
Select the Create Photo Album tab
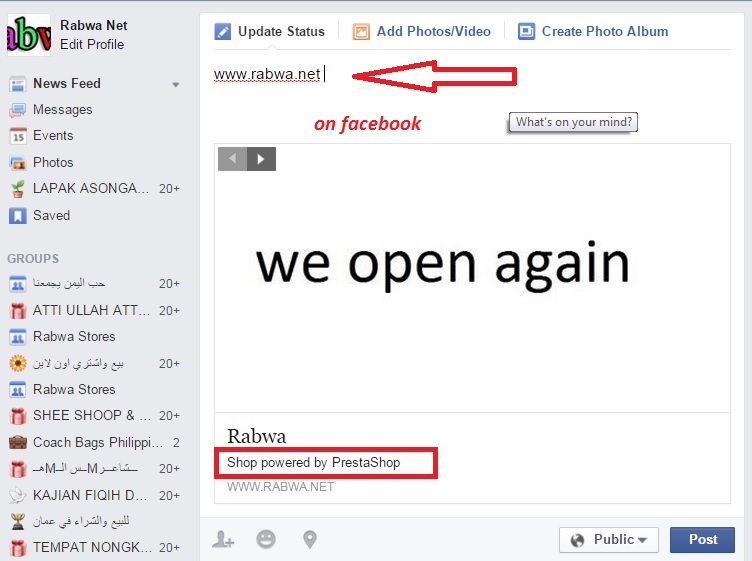(593, 31)
